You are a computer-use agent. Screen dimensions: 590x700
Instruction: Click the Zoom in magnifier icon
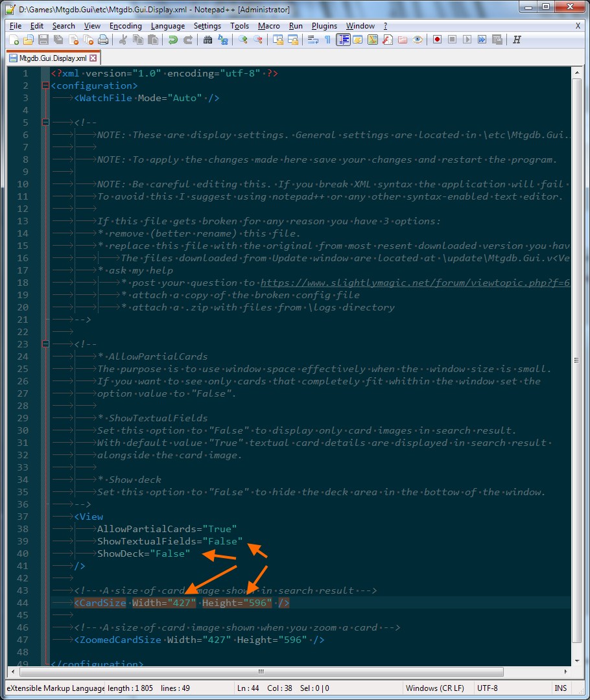(x=242, y=40)
